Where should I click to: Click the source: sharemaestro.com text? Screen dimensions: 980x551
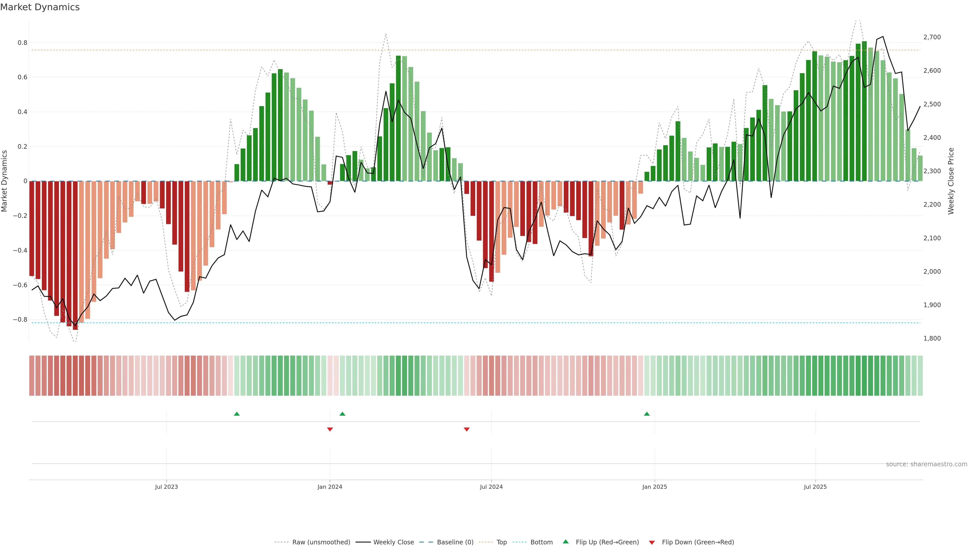pyautogui.click(x=926, y=464)
